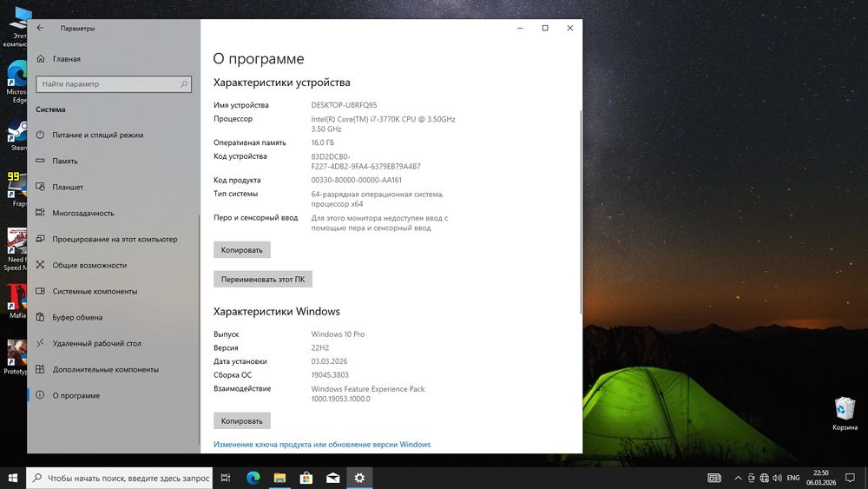
Task: Open the Mail app on taskbar
Action: click(332, 478)
